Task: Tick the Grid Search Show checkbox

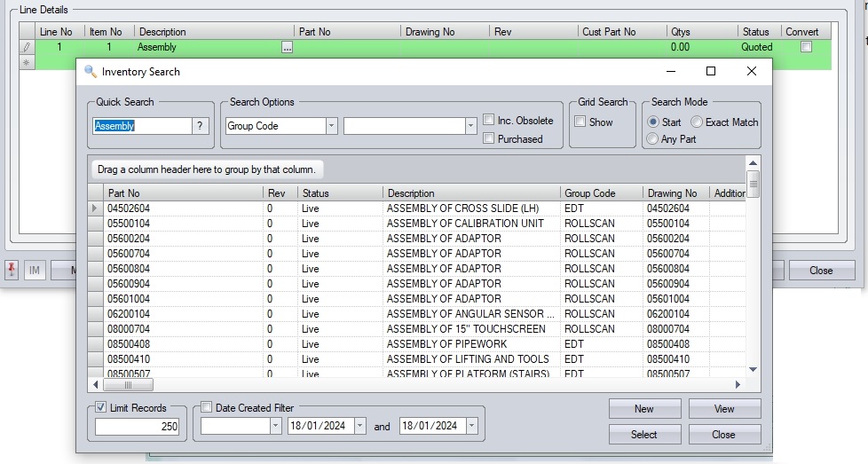Action: (x=580, y=122)
